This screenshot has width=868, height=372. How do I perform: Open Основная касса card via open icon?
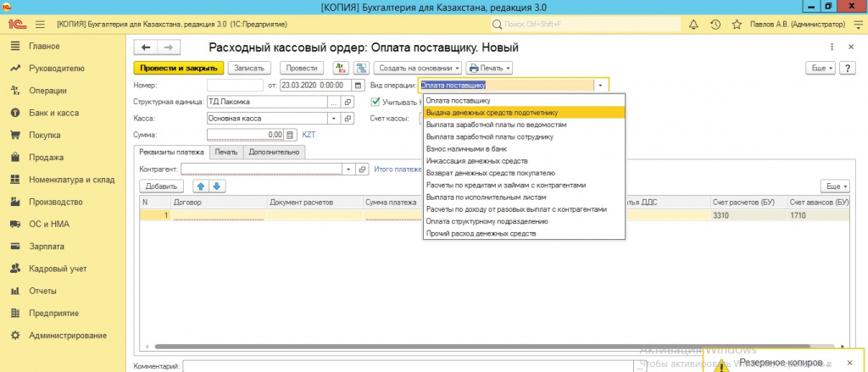(348, 118)
